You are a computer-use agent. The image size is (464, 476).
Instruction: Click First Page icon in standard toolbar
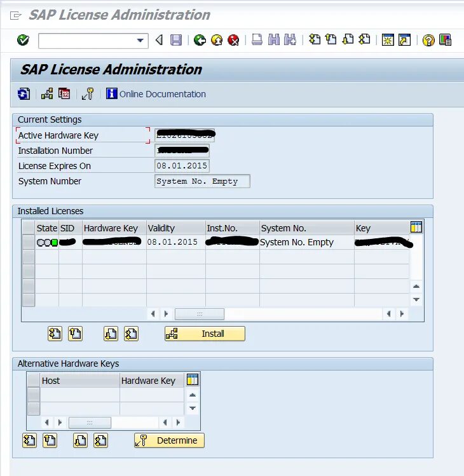click(x=314, y=40)
